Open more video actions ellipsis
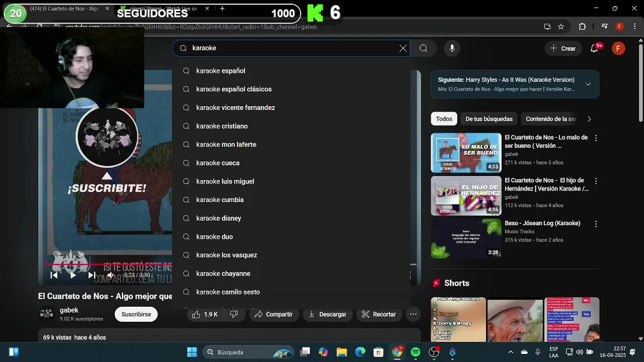The height and width of the screenshot is (362, 644). click(413, 314)
